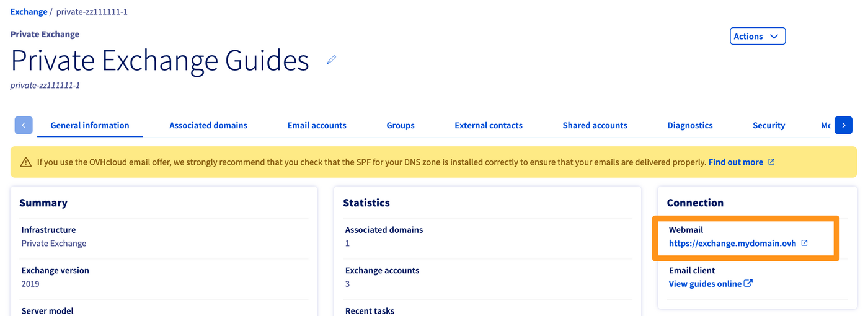868x316 pixels.
Task: Switch to the Shared accounts tab
Action: pos(595,125)
